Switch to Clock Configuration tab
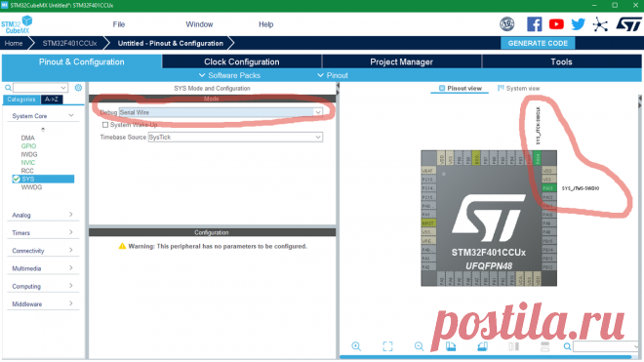Screen dimensions: 644x362 tap(242, 61)
